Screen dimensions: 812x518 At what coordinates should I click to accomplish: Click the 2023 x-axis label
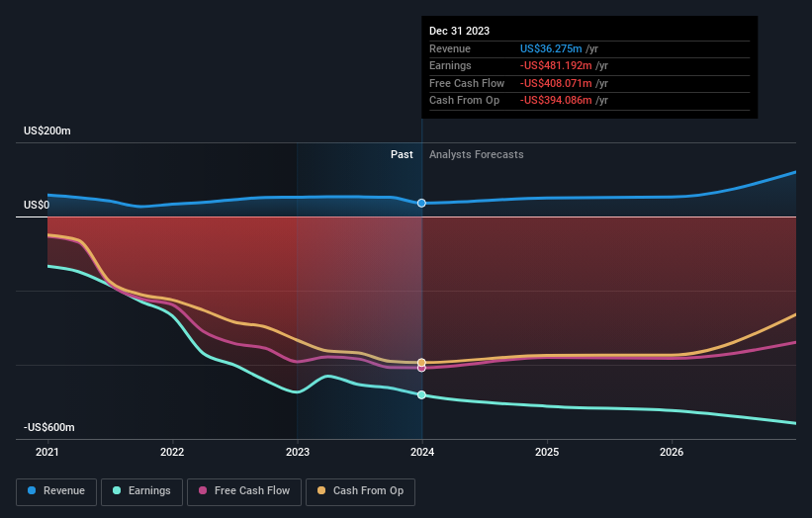pyautogui.click(x=298, y=452)
